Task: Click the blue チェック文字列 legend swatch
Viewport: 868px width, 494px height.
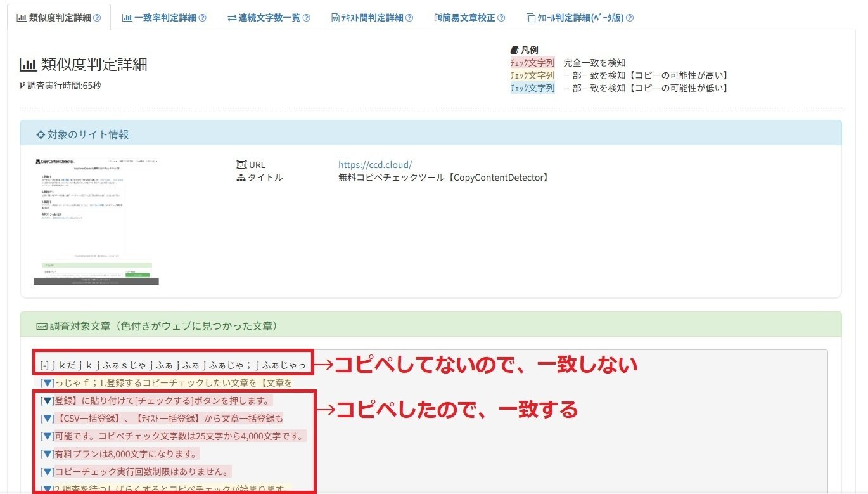Action: (532, 88)
